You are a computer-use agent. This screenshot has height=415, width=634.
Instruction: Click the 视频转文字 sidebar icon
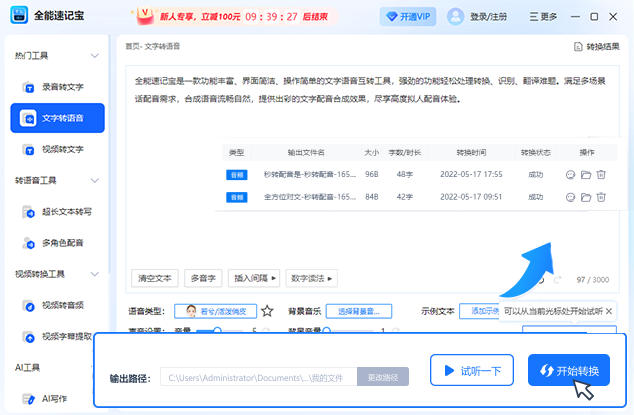pyautogui.click(x=29, y=149)
